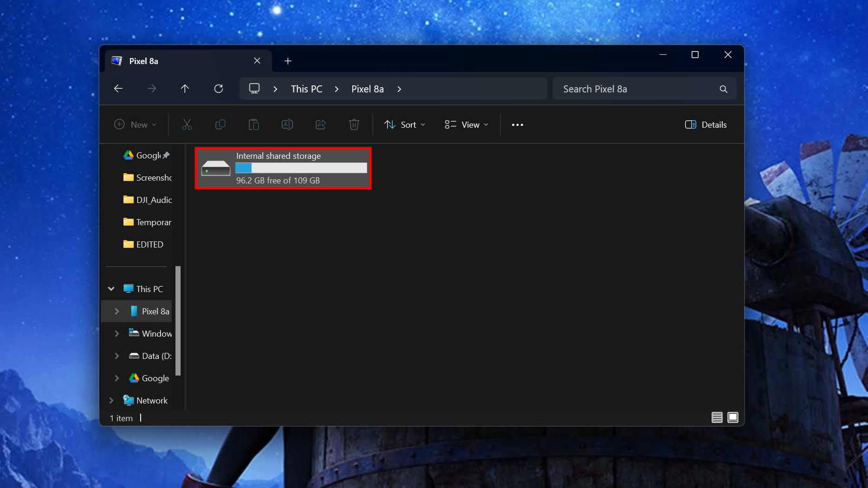Expand the Network tree node
The height and width of the screenshot is (488, 868).
click(x=111, y=400)
